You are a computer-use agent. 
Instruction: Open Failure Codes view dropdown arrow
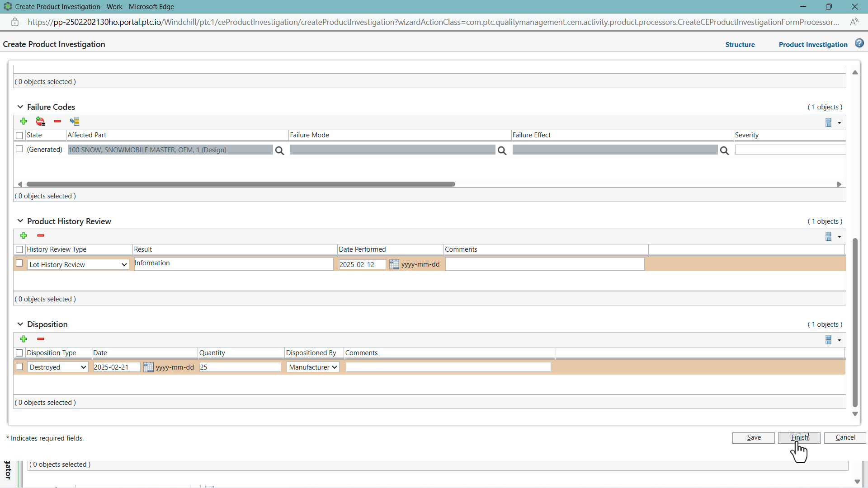point(840,123)
